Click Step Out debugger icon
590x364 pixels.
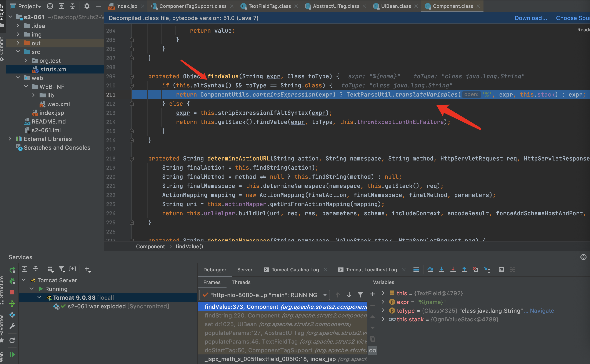(x=464, y=270)
